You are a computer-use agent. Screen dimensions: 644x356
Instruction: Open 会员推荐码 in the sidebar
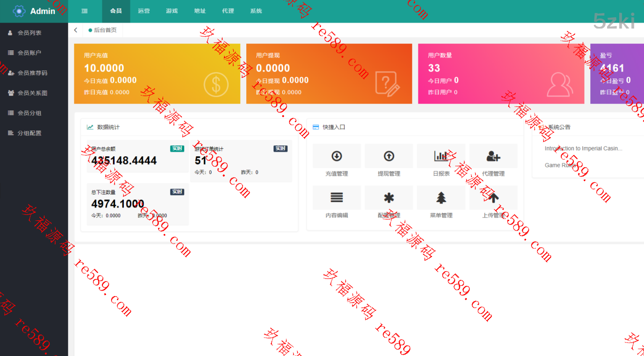(x=32, y=73)
